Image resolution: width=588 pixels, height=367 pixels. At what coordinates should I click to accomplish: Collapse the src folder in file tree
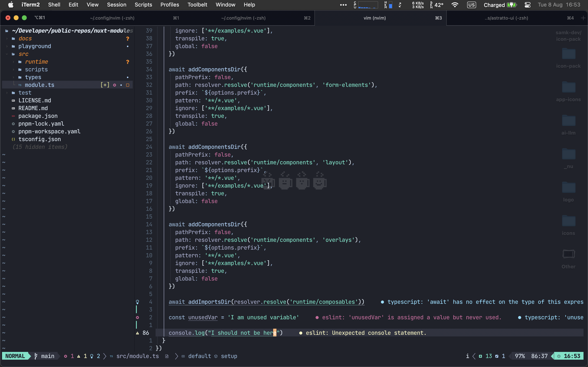(23, 54)
